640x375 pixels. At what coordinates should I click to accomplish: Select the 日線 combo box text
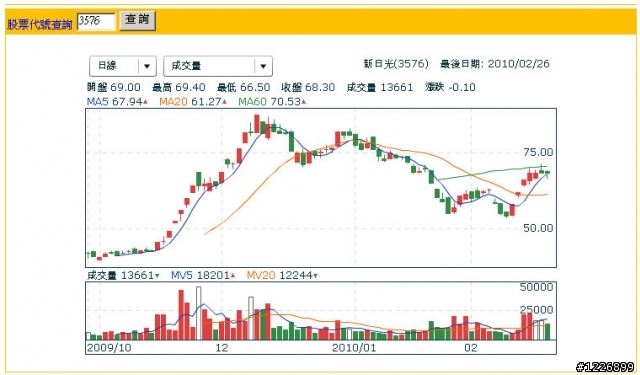108,66
